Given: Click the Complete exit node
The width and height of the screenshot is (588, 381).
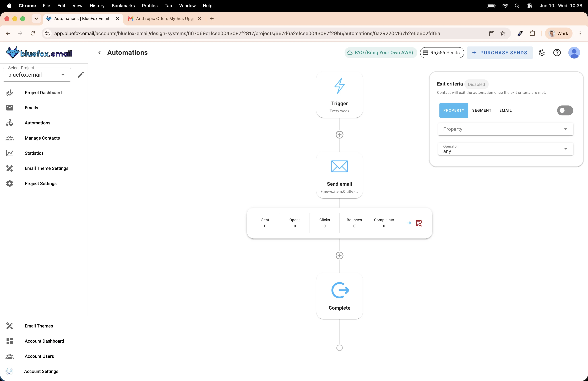Looking at the screenshot, I should click(339, 296).
